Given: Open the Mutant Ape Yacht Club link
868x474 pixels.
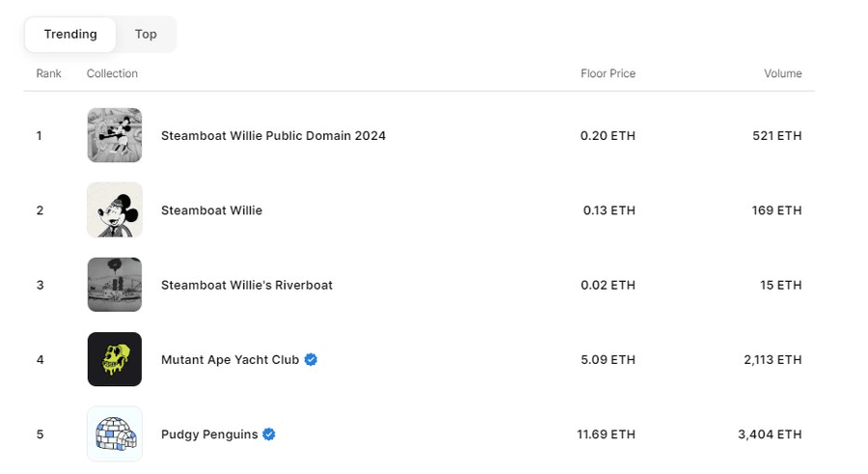Looking at the screenshot, I should (230, 360).
